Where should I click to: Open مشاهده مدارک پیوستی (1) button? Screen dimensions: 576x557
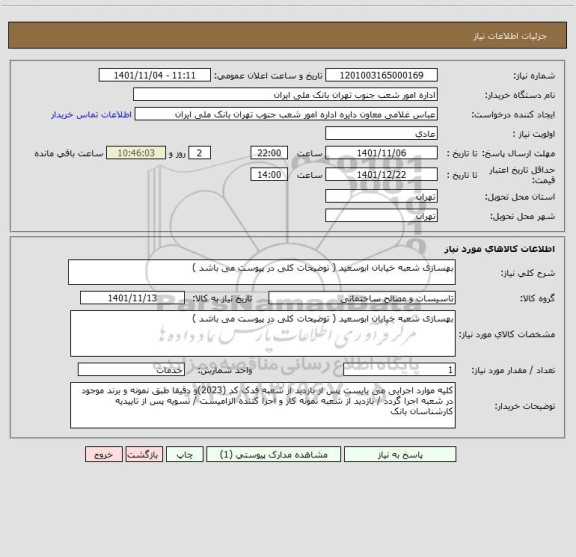tap(273, 454)
